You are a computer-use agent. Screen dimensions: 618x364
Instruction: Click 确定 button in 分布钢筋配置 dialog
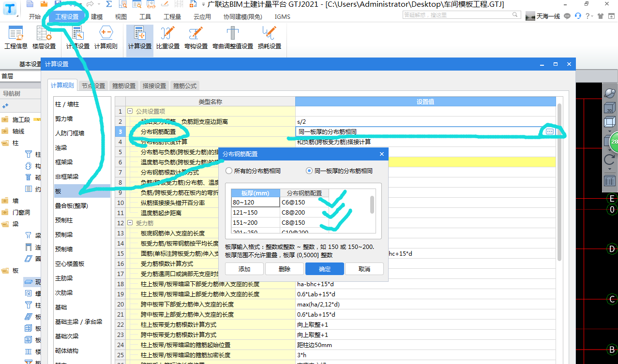click(325, 269)
